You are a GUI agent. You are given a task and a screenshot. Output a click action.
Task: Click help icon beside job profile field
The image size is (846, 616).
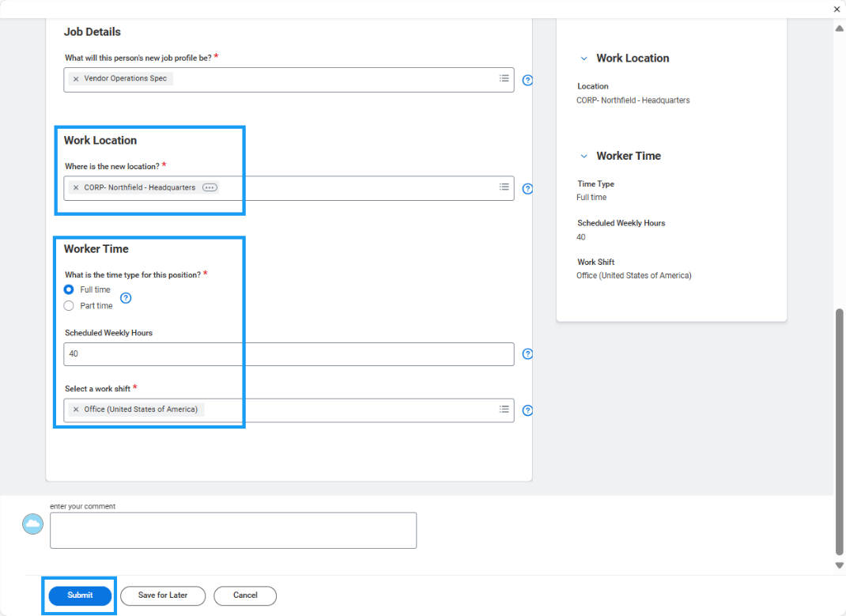[x=527, y=80]
